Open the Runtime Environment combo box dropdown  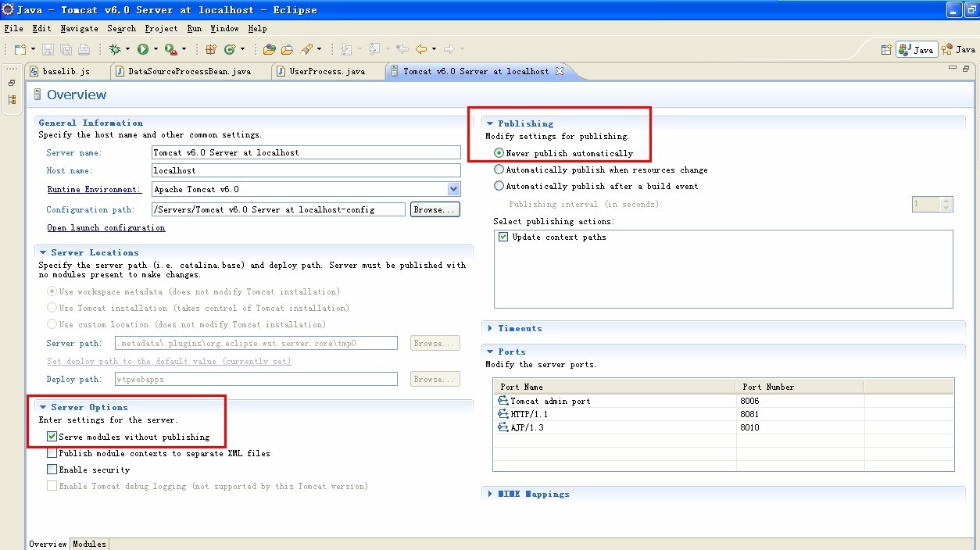(x=453, y=189)
